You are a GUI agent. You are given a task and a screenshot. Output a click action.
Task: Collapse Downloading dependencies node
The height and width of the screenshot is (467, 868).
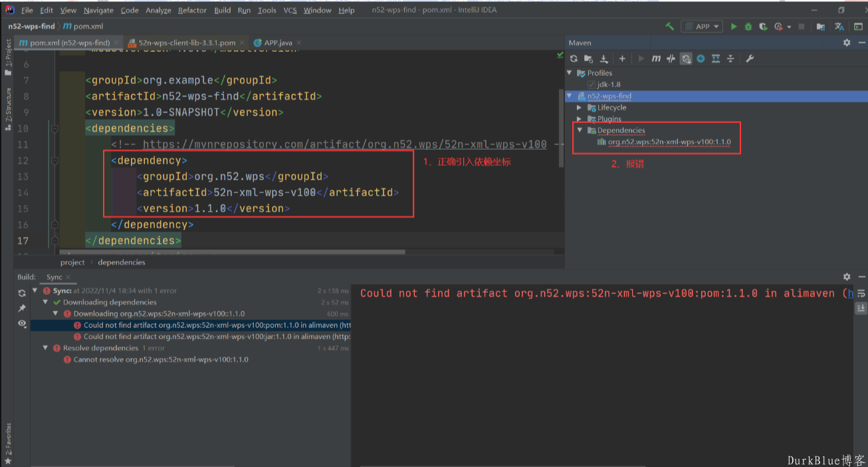46,302
